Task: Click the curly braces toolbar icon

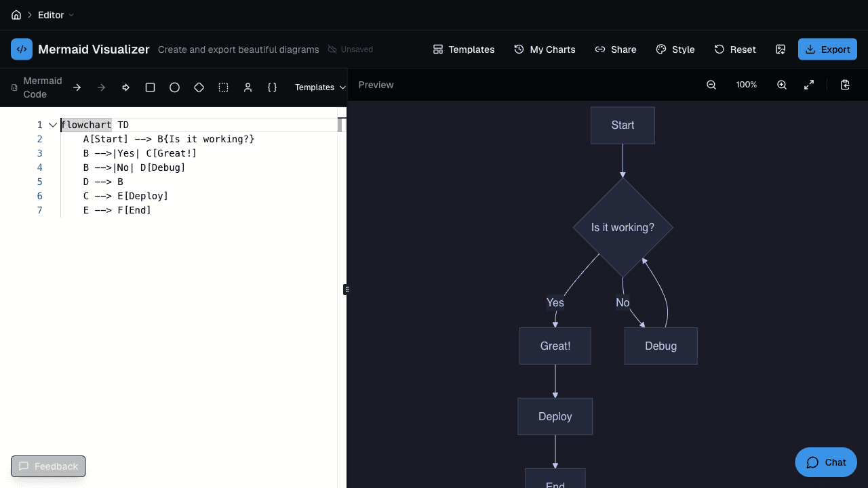Action: pyautogui.click(x=272, y=87)
